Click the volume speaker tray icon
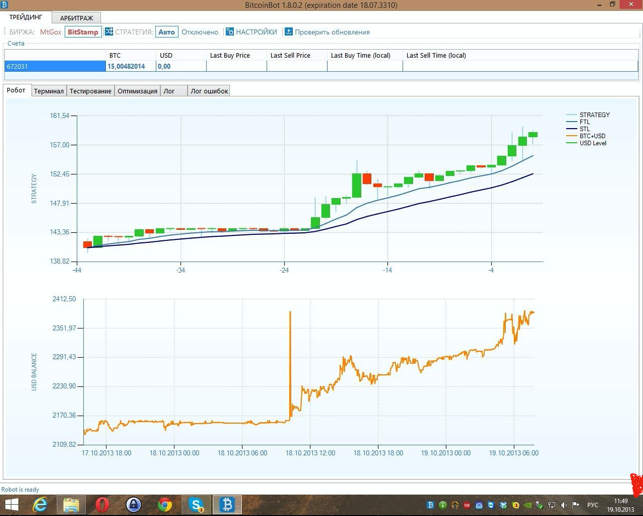This screenshot has width=643, height=516. pos(564,505)
